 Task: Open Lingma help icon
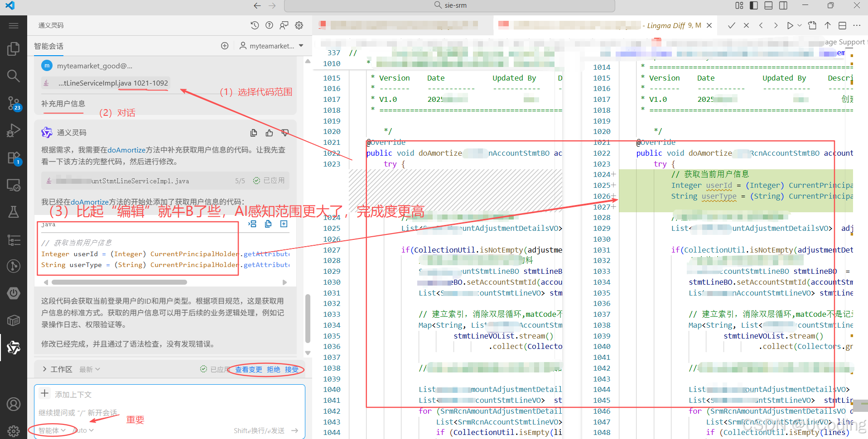pos(270,25)
